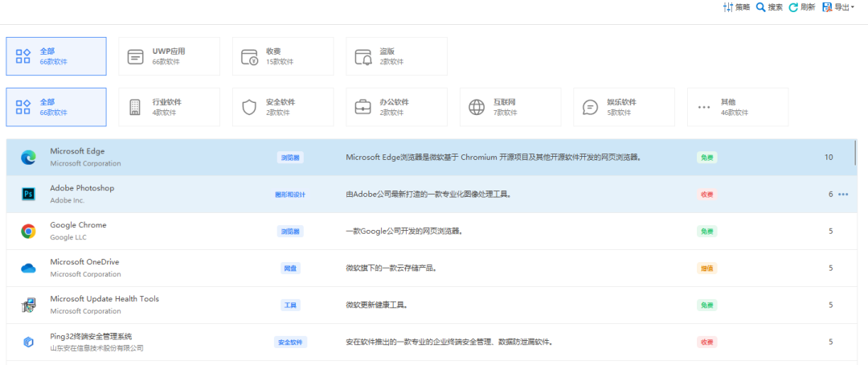
Task: Click the 免费 badge on Google Chrome row
Action: [x=707, y=231]
